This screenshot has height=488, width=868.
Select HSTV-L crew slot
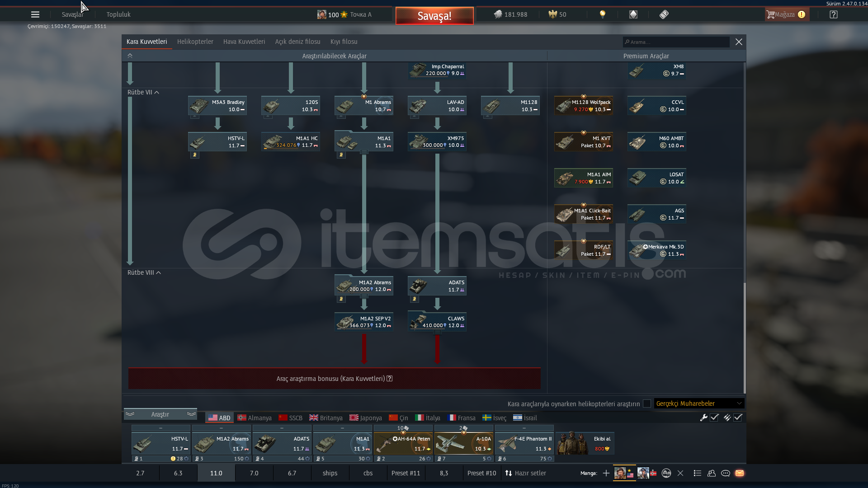[161, 444]
